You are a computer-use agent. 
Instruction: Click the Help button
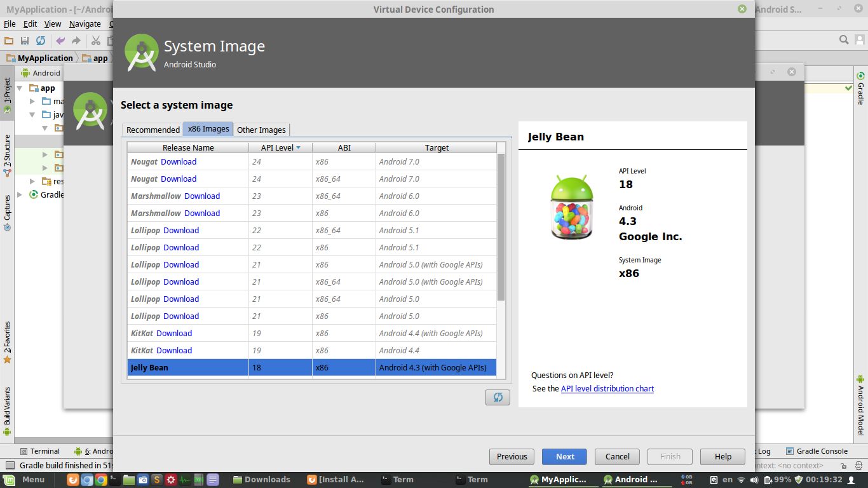[x=722, y=456]
